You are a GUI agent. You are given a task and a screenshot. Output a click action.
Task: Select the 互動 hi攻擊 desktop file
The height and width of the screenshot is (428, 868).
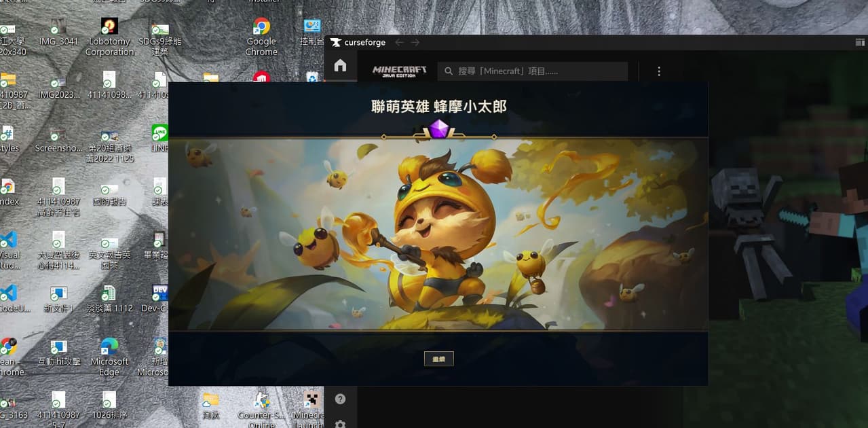point(58,352)
